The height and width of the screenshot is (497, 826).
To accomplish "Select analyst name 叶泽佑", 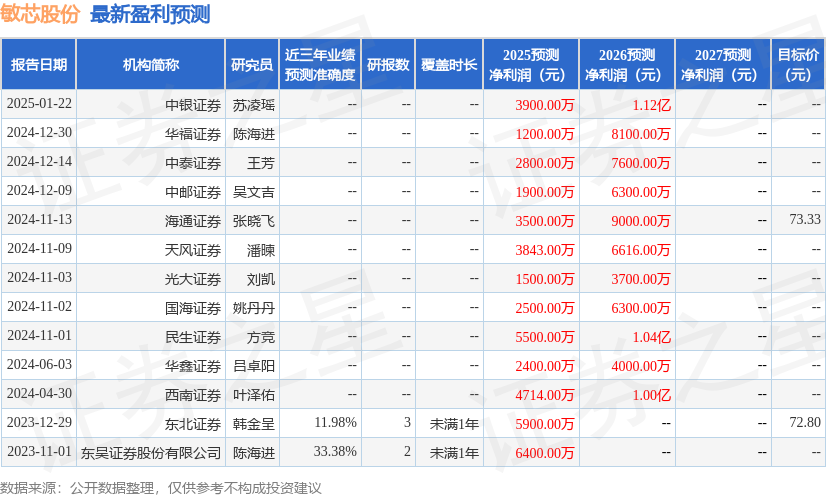I will [x=254, y=395].
